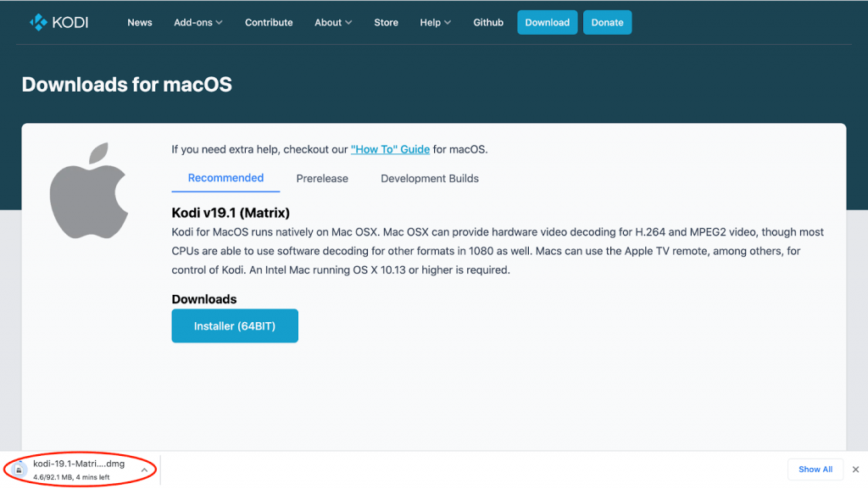Viewport: 868px width, 489px height.
Task: Switch to Development Builds tab
Action: (430, 179)
